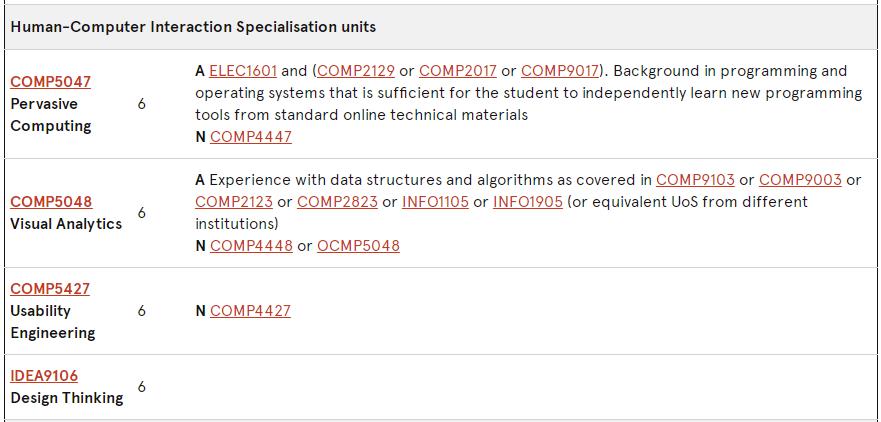
Task: Follow the COMP9003 link
Action: click(800, 180)
